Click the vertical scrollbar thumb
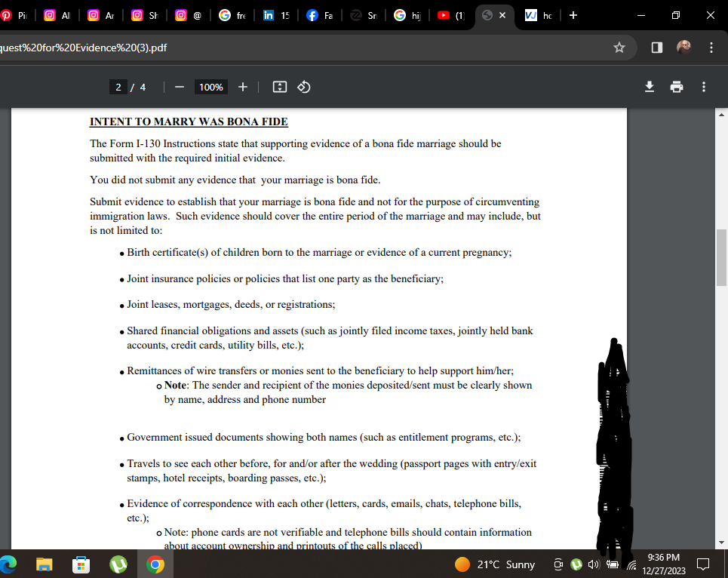This screenshot has width=728, height=578. click(721, 257)
